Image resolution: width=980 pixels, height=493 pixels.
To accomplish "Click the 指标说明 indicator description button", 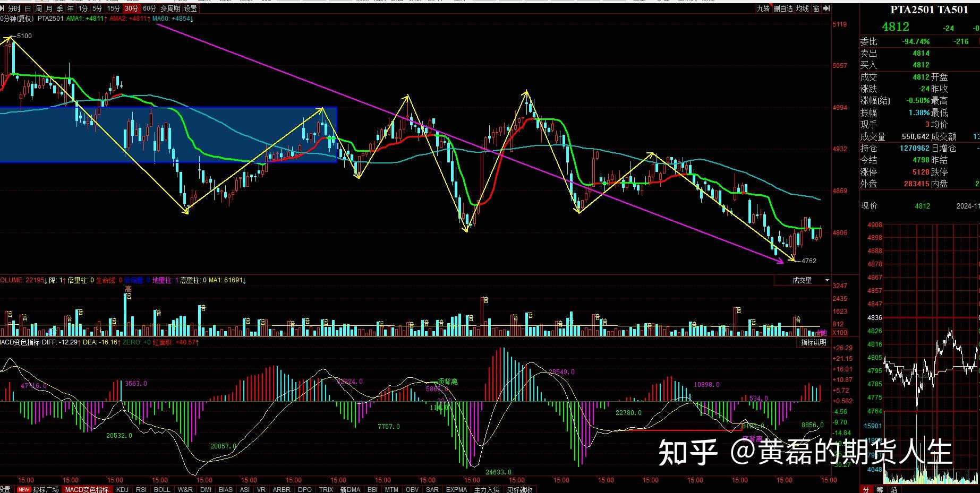I will (x=813, y=342).
